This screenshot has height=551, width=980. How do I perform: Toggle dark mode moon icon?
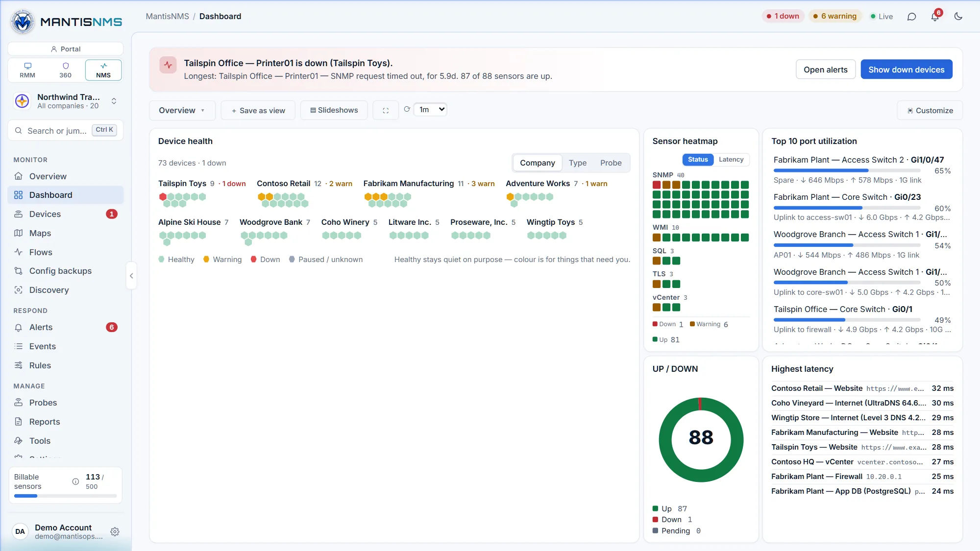(x=958, y=17)
